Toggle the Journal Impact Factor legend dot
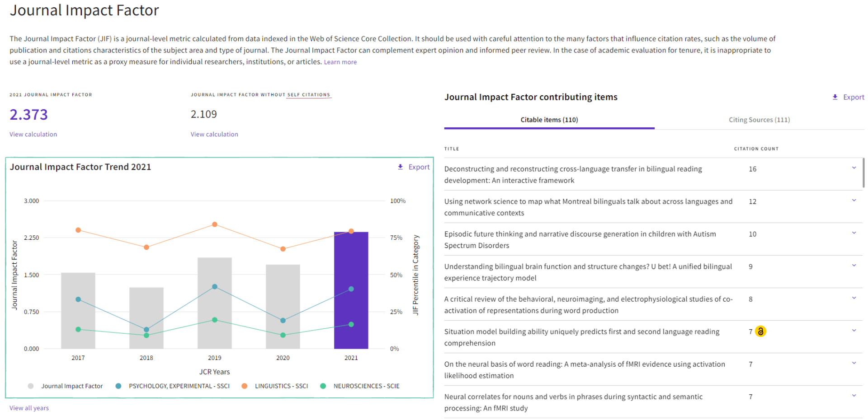868x420 pixels. coord(31,386)
